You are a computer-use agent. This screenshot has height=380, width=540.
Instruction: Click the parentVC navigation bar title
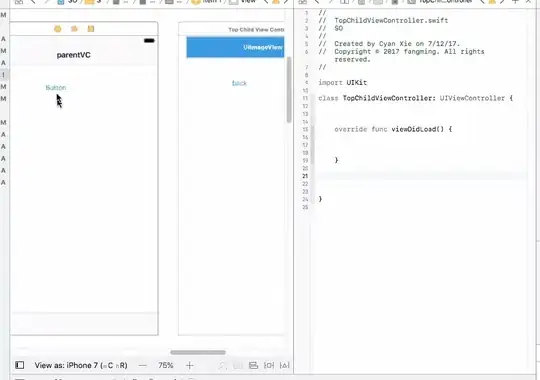pyautogui.click(x=74, y=55)
